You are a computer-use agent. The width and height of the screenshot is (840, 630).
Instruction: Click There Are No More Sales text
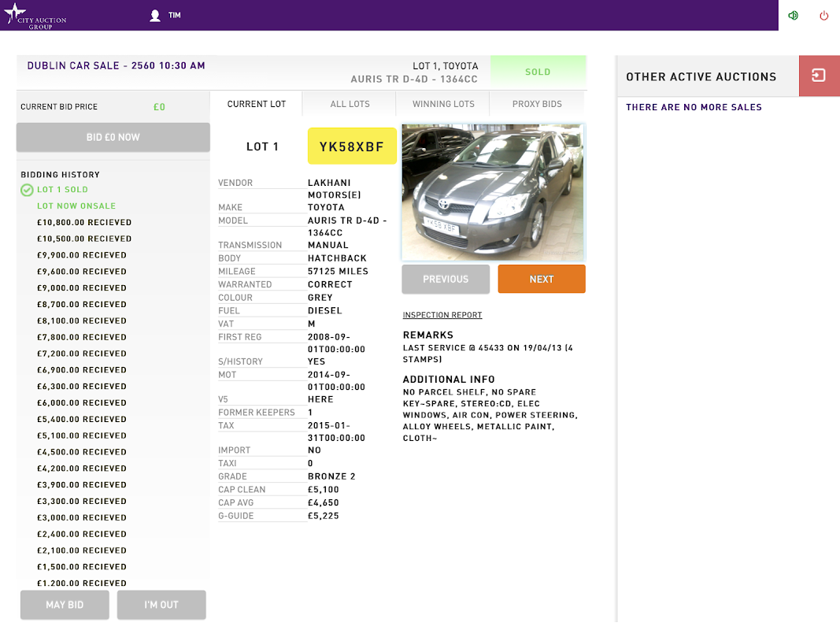click(694, 107)
